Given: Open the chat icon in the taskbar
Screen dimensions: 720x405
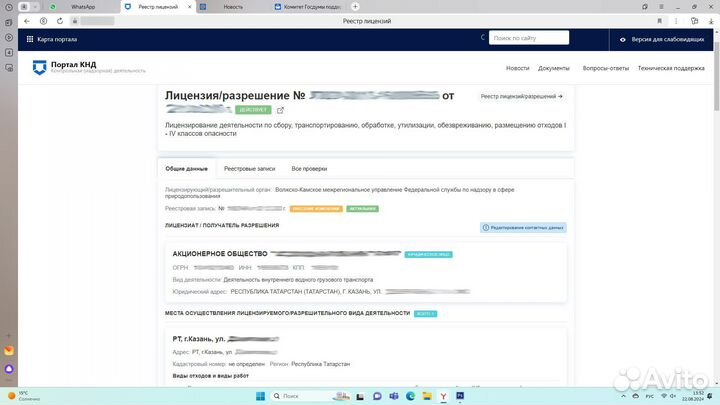Looking at the screenshot, I should pos(377,396).
